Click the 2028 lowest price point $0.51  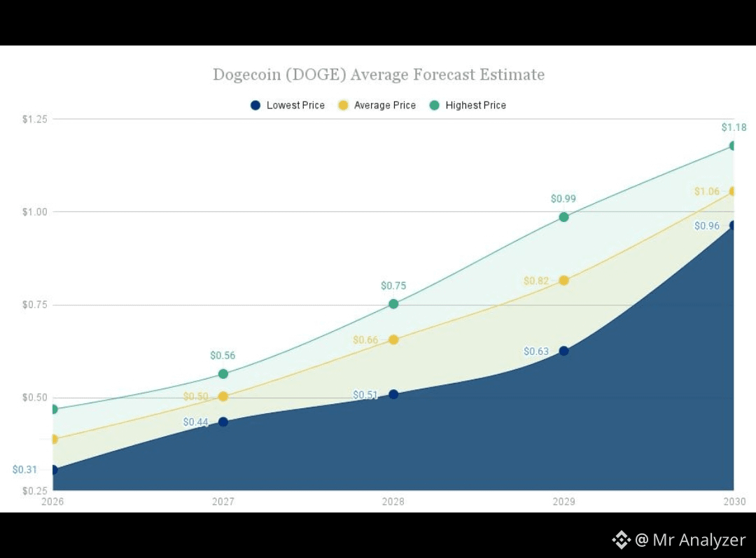[x=393, y=394]
